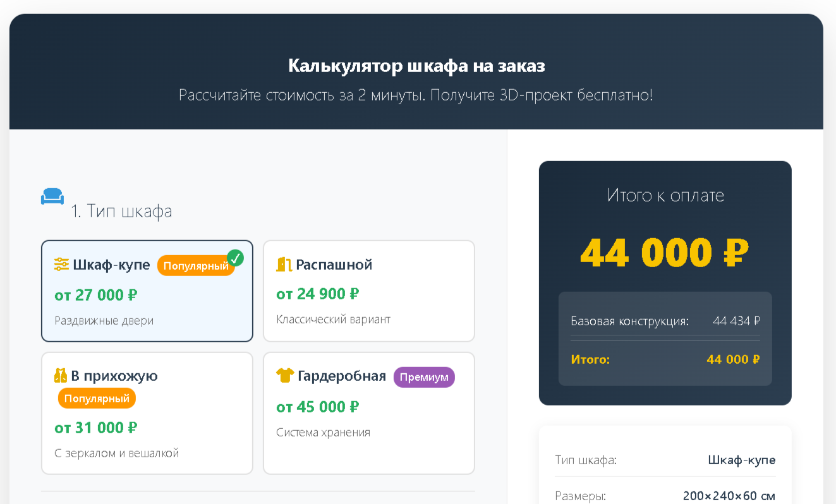This screenshot has height=504, width=836.
Task: Click the Популярный badge on Шкаф-купе
Action: point(196,265)
